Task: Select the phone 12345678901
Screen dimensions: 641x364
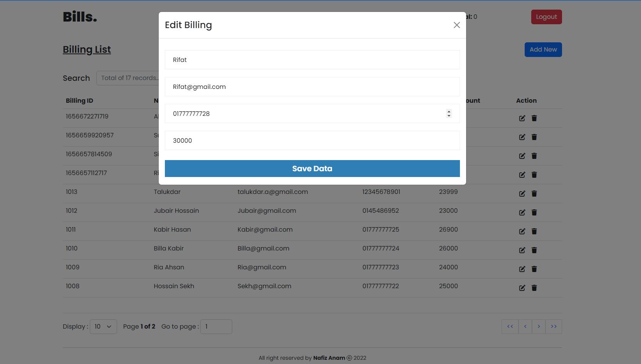Action: pyautogui.click(x=381, y=192)
